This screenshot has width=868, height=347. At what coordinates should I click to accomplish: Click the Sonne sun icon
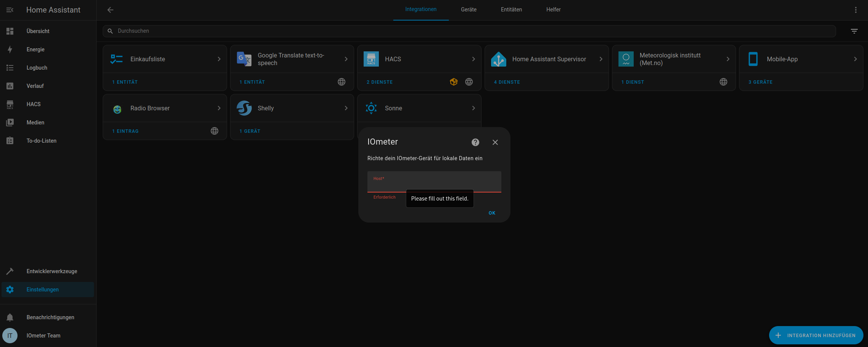pos(371,108)
